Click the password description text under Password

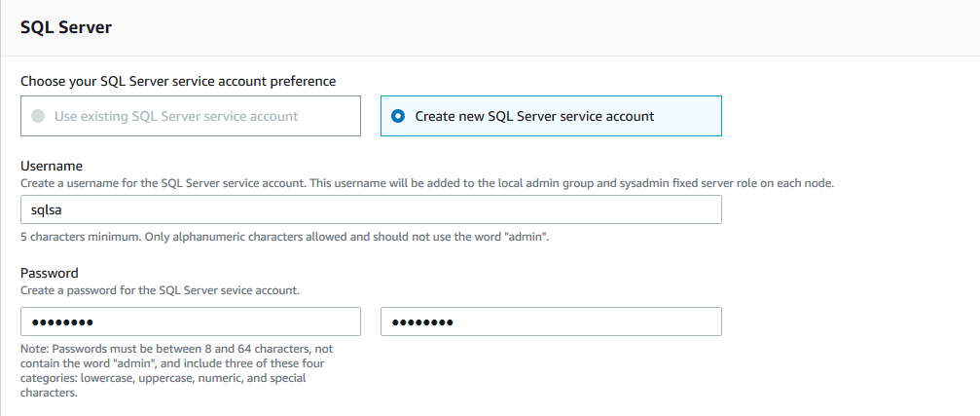[x=161, y=290]
